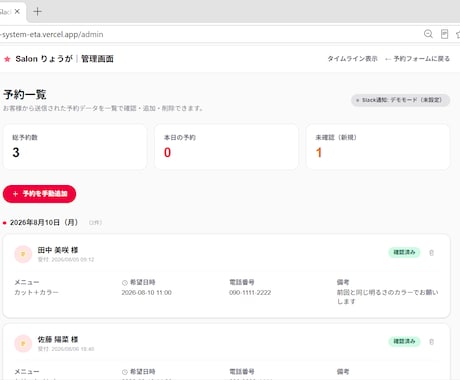Viewport: 460px width, 380px height.
Task: Click the clock icon beside 佐藤's 希望日時
Action: tap(125, 372)
